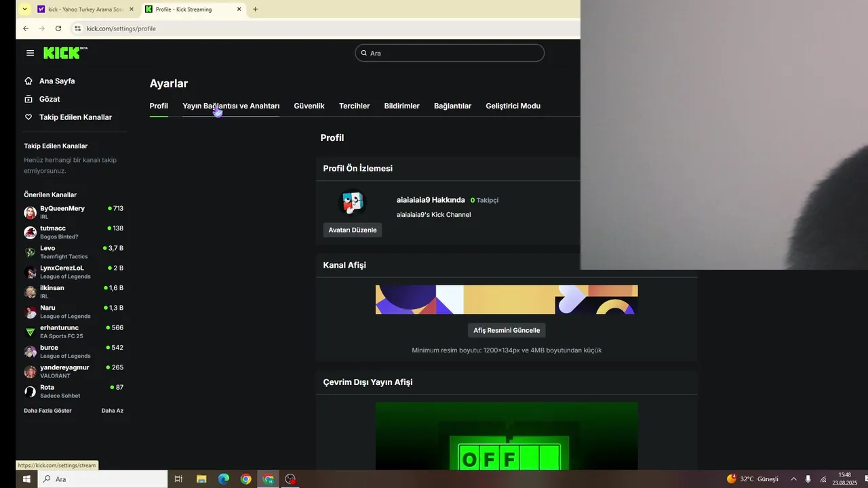The image size is (868, 488).
Task: Open the Tercihler tab
Action: [x=354, y=106]
